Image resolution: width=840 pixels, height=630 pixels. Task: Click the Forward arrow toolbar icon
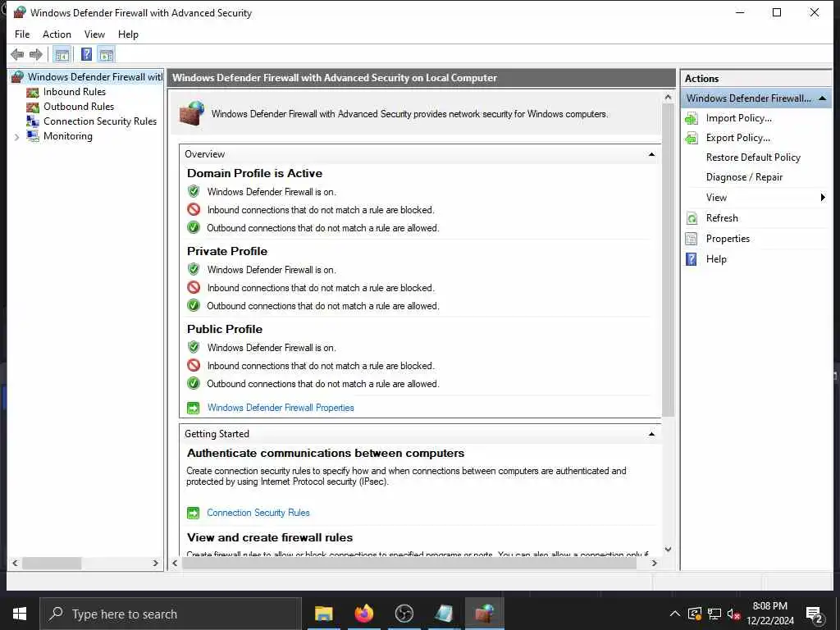36,54
